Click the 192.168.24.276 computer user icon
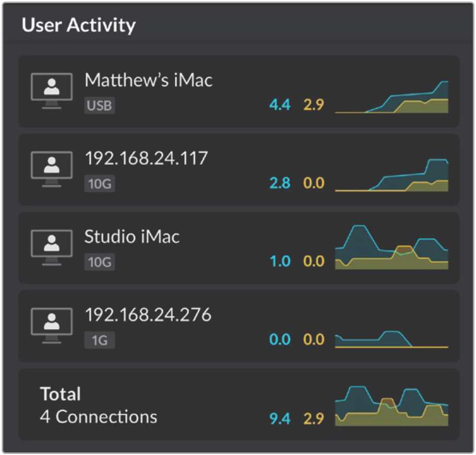The height and width of the screenshot is (455, 476). pos(52,325)
